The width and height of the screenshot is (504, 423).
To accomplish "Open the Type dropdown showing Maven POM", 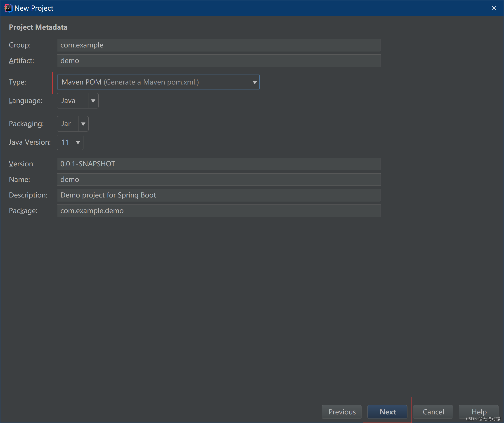I will point(158,82).
